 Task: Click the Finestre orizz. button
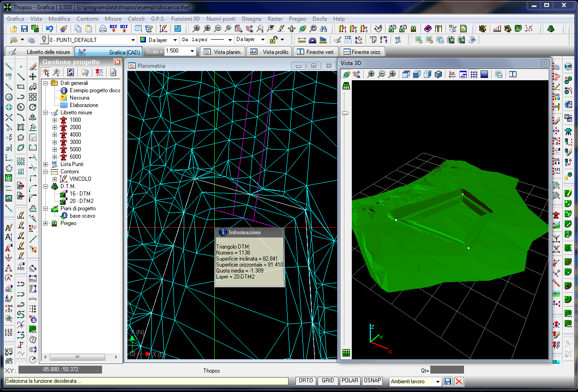pyautogui.click(x=361, y=52)
